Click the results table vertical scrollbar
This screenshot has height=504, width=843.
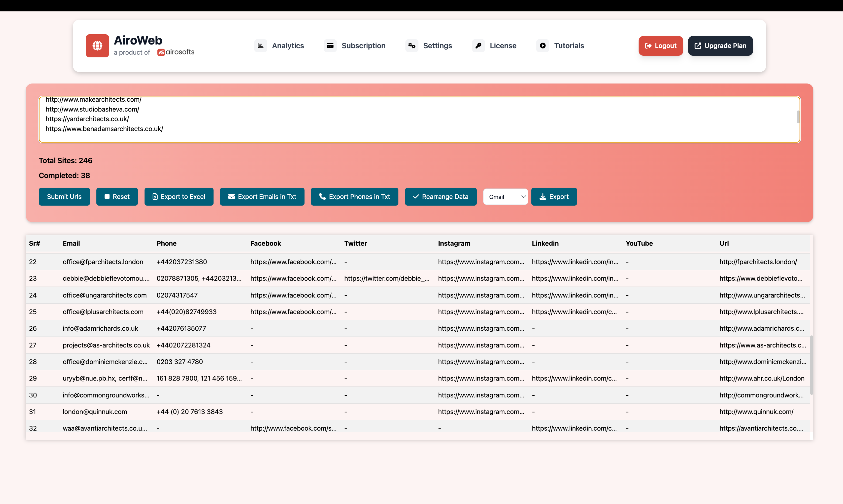(x=811, y=365)
